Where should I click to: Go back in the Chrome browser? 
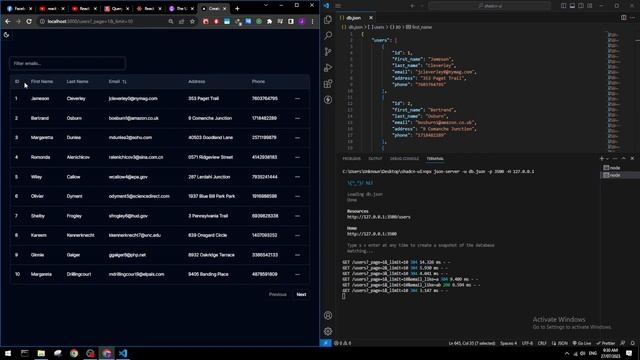[8, 21]
